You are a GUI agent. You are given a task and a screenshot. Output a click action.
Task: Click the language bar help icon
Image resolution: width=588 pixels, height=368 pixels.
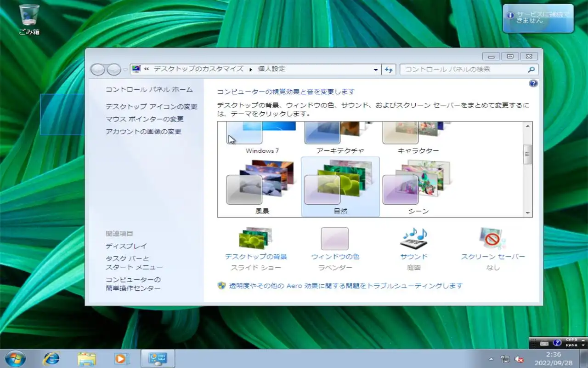pyautogui.click(x=557, y=343)
